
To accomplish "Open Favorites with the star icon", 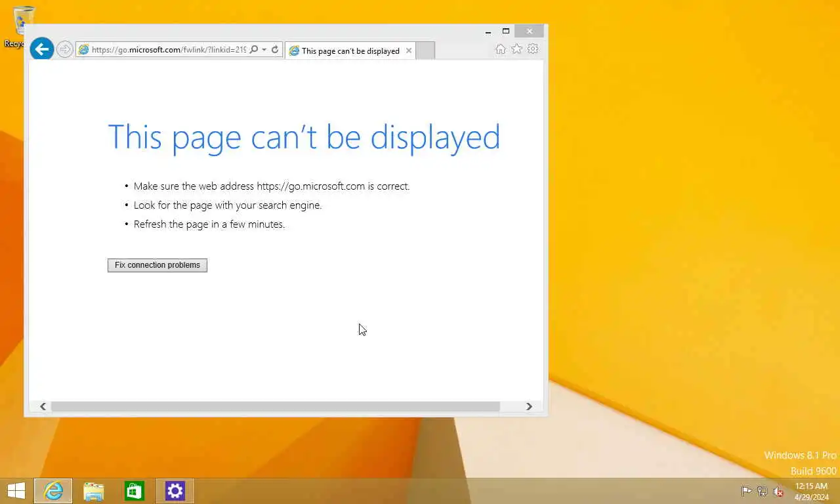I will click(x=516, y=49).
